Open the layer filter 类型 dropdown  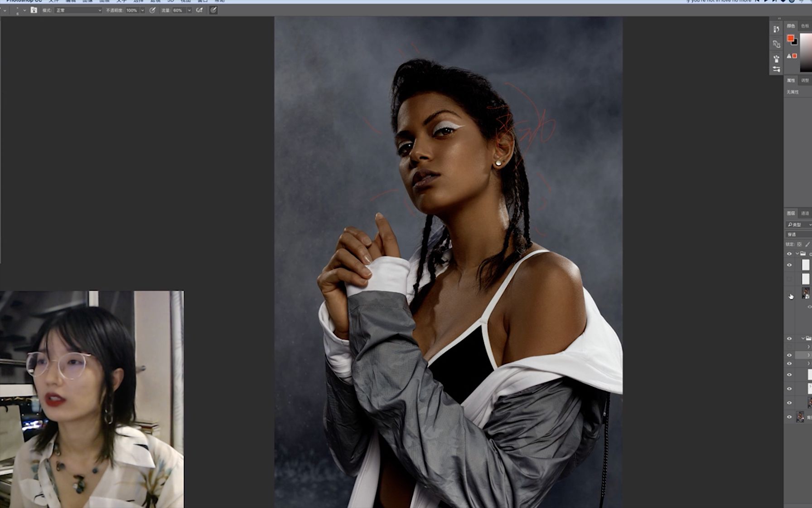pos(799,225)
